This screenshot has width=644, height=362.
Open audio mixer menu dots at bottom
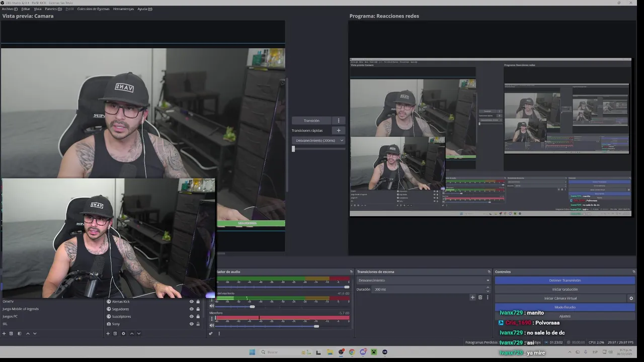tap(219, 333)
